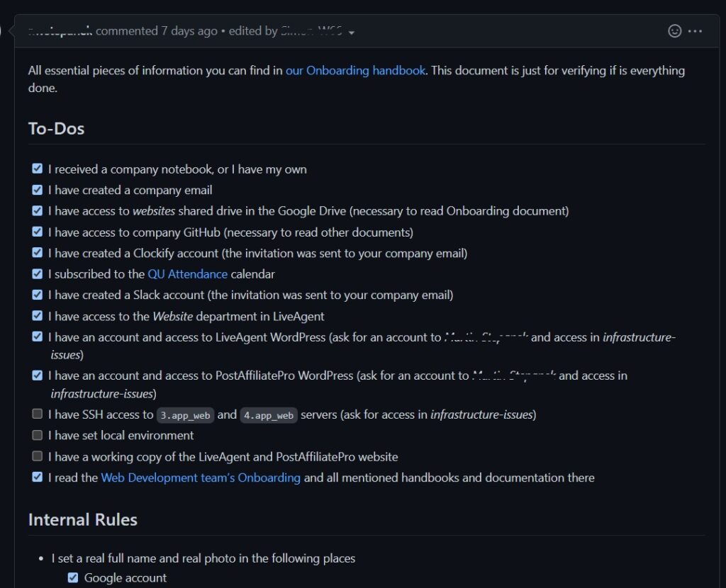Check the working copy of websites checkbox
The image size is (726, 588).
click(x=37, y=456)
